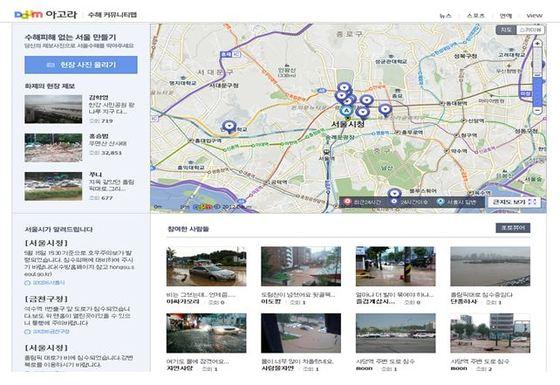Open the view menu item
This screenshot has width=560, height=385.
tap(534, 15)
